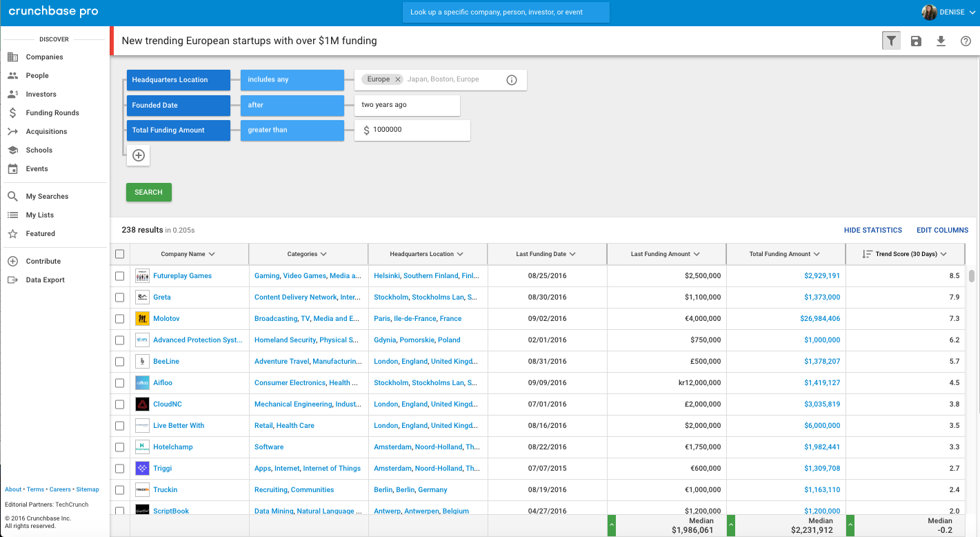Viewport: 980px width, 537px height.
Task: Click the save search disk icon
Action: tap(916, 41)
